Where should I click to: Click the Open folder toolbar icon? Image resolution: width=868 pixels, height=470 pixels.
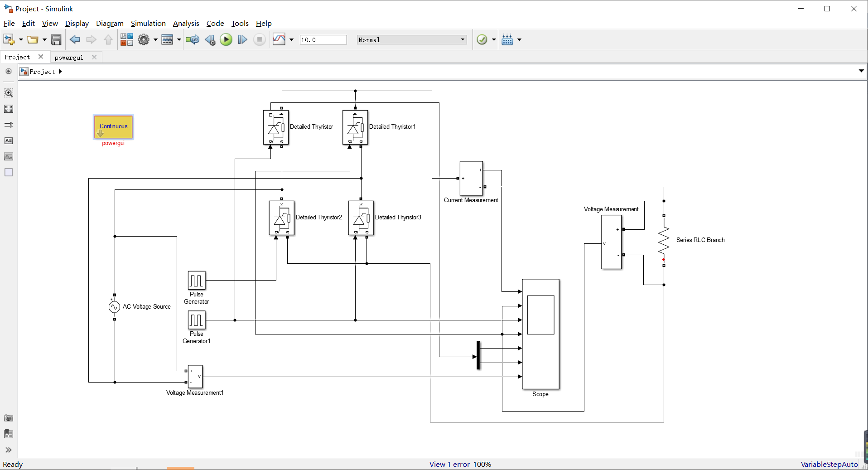32,40
